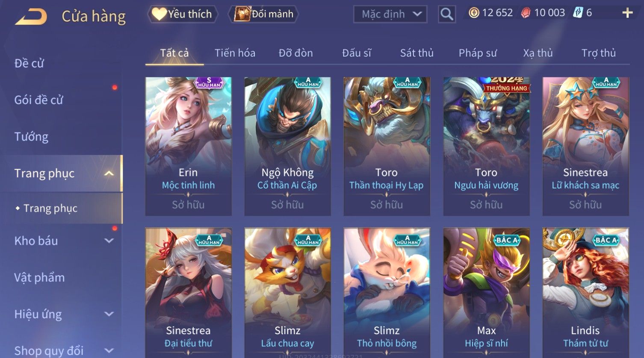This screenshot has width=644, height=358.
Task: Tap the plus icon to add currency
Action: (x=627, y=13)
